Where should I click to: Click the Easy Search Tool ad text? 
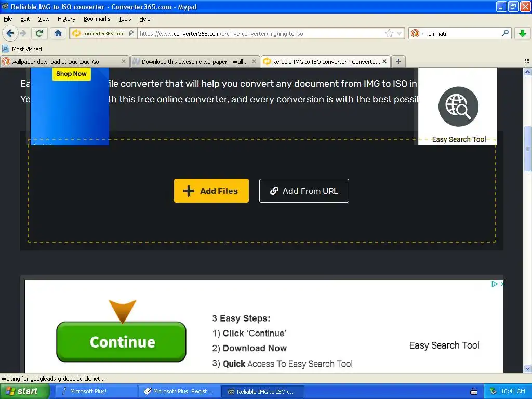444,345
